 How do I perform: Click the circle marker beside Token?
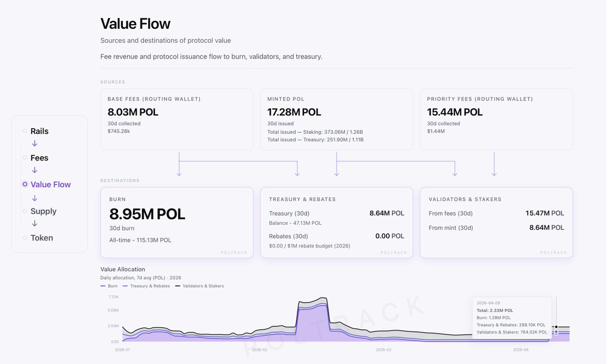click(25, 238)
